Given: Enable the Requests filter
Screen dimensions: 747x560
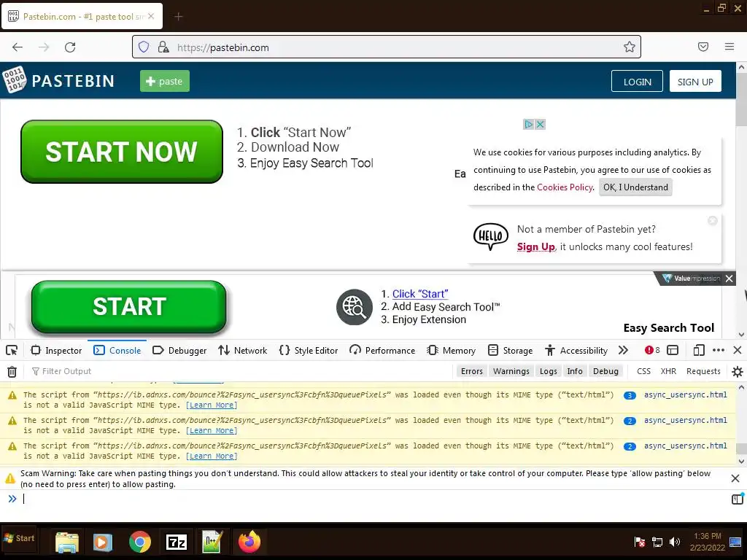Looking at the screenshot, I should pos(703,371).
